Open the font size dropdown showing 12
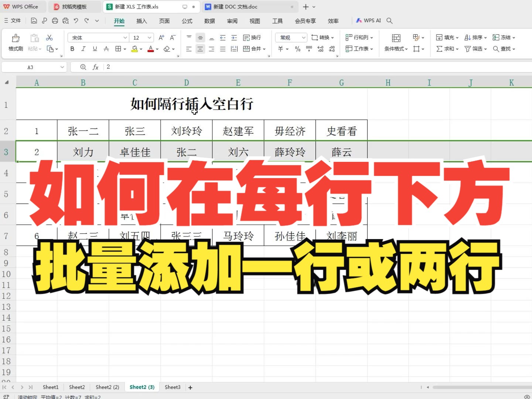Screen dimensions: 532x399 [x=149, y=38]
